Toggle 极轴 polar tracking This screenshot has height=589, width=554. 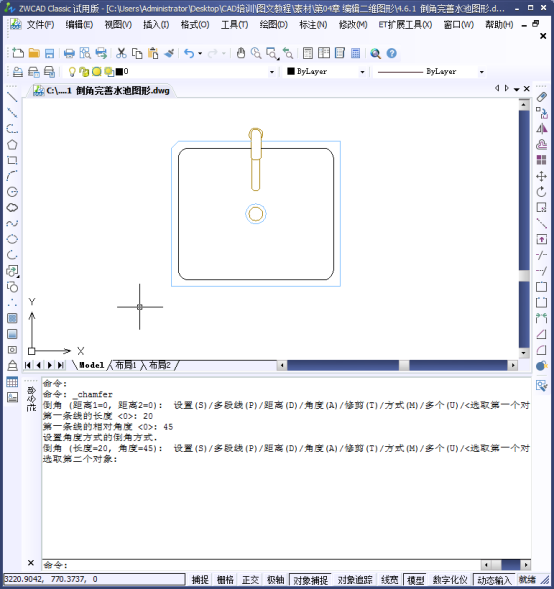point(275,580)
